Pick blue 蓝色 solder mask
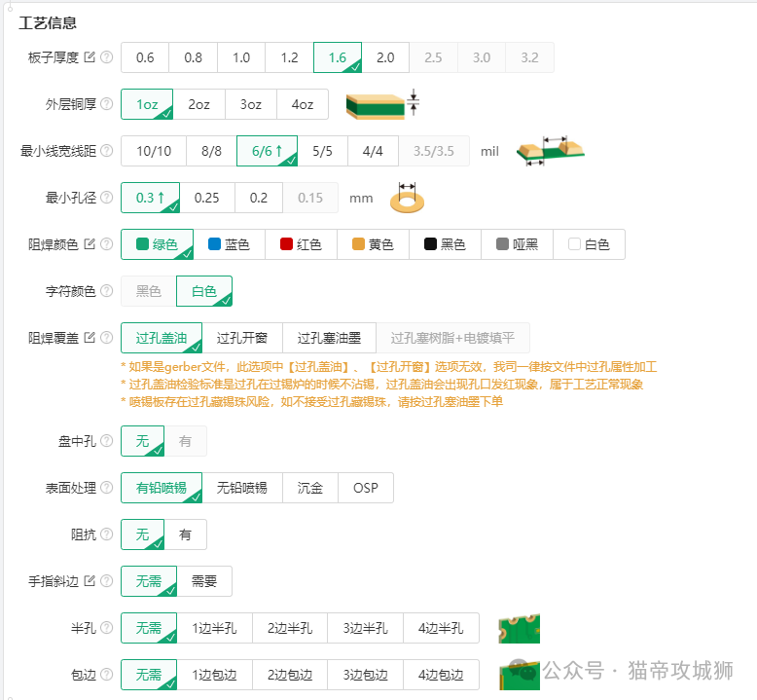The height and width of the screenshot is (700, 757). tap(229, 244)
